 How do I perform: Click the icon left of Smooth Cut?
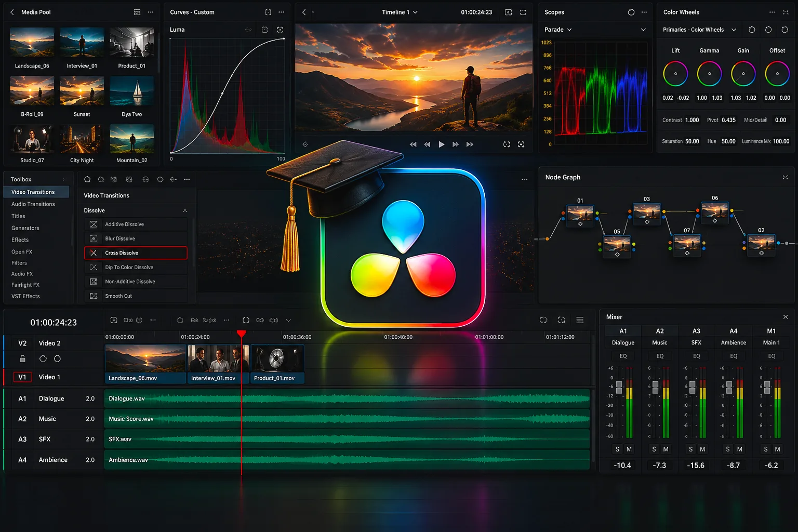click(94, 296)
